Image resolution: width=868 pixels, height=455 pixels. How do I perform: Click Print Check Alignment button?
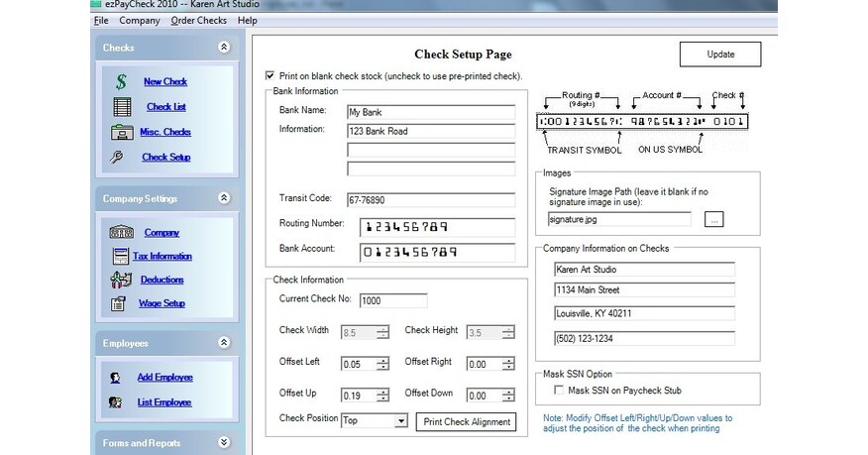click(x=467, y=421)
